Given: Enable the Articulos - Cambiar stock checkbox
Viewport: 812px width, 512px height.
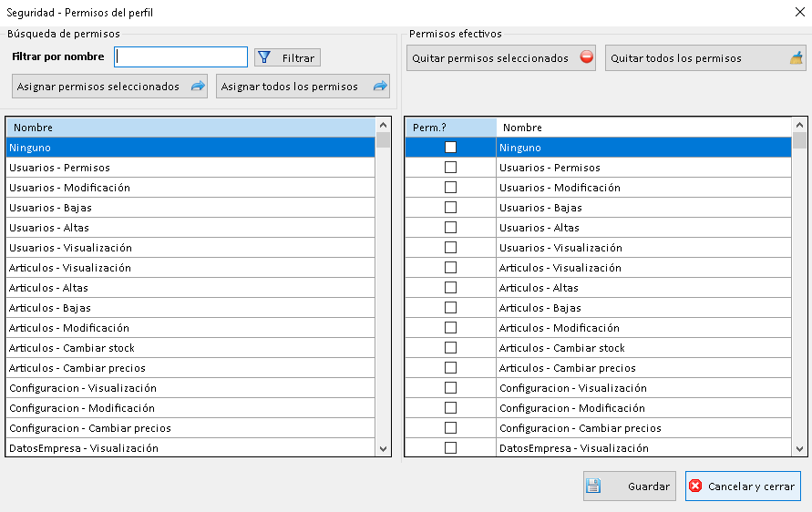Looking at the screenshot, I should tap(450, 348).
